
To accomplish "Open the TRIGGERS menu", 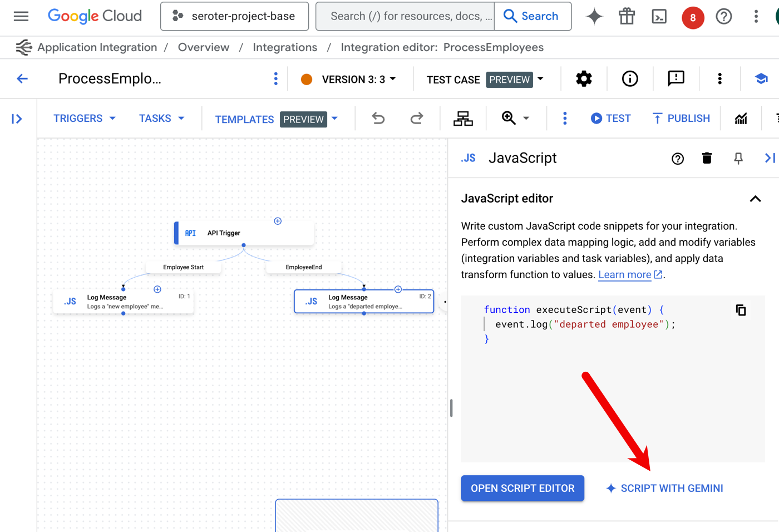I will (x=84, y=119).
